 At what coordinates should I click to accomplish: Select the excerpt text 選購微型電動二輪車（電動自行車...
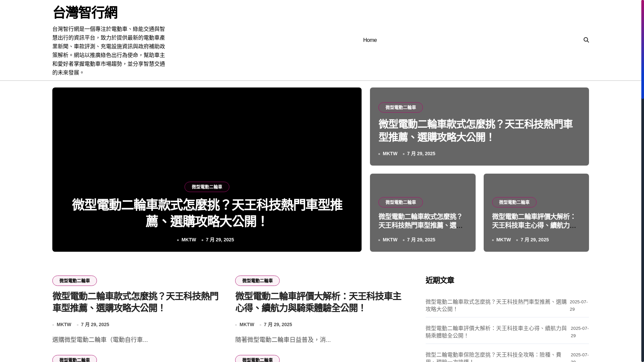(100, 340)
